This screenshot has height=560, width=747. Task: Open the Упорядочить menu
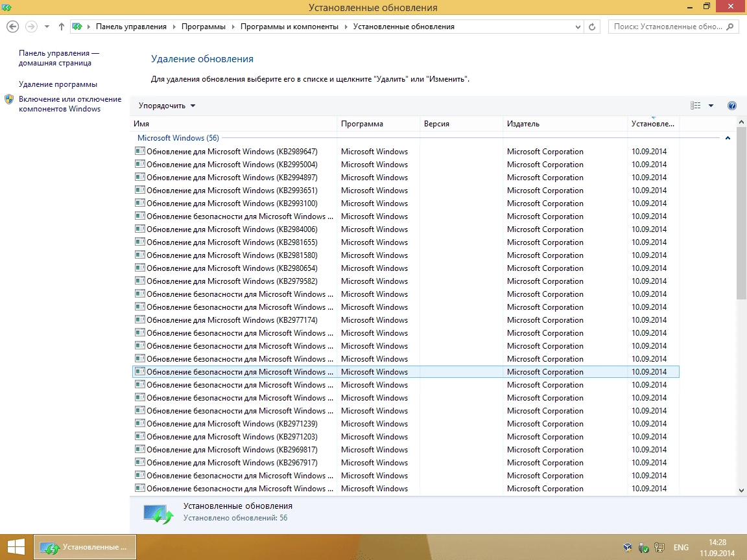167,106
